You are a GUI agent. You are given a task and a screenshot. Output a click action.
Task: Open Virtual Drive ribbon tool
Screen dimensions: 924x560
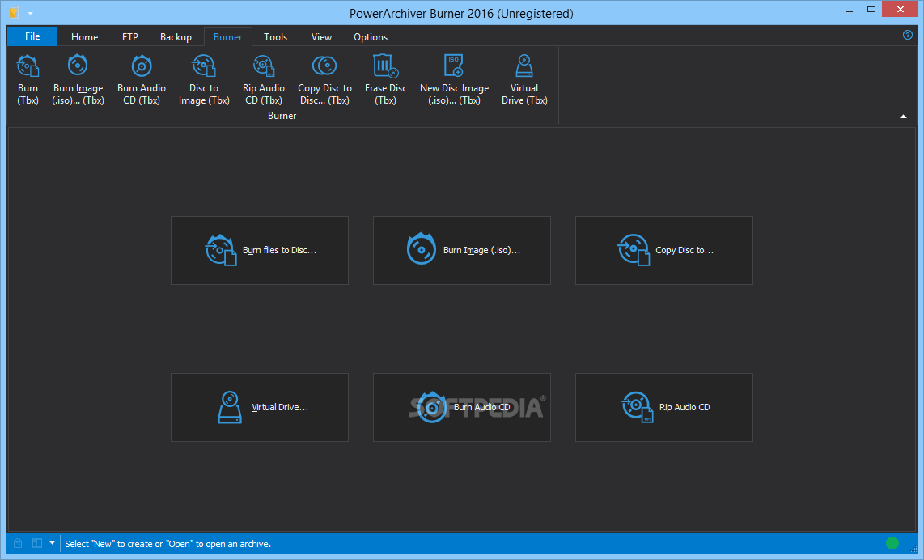tap(524, 79)
